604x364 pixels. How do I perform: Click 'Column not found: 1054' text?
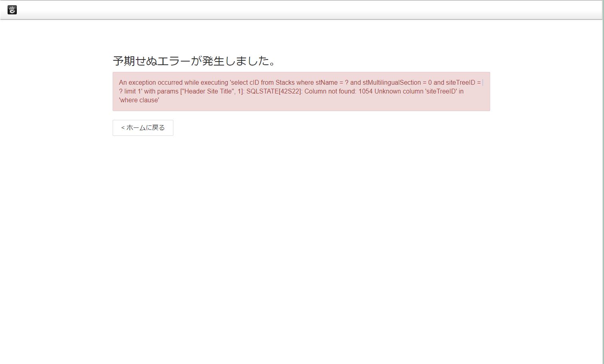point(338,91)
